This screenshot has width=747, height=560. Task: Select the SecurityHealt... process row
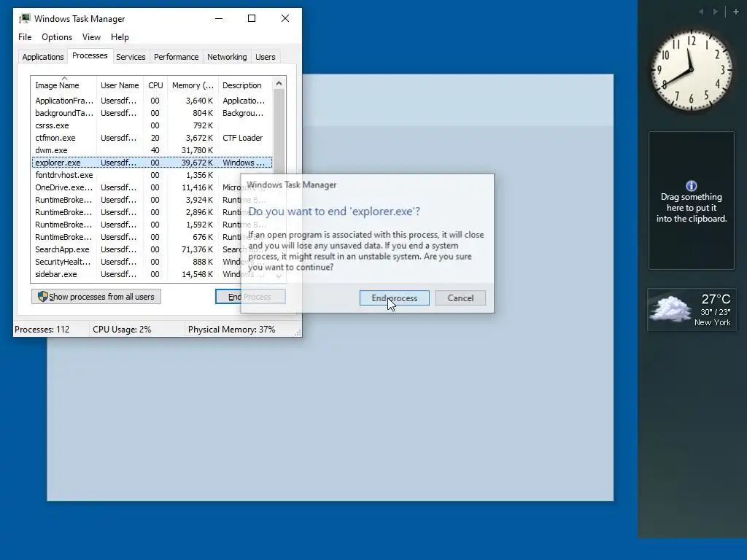(152, 262)
